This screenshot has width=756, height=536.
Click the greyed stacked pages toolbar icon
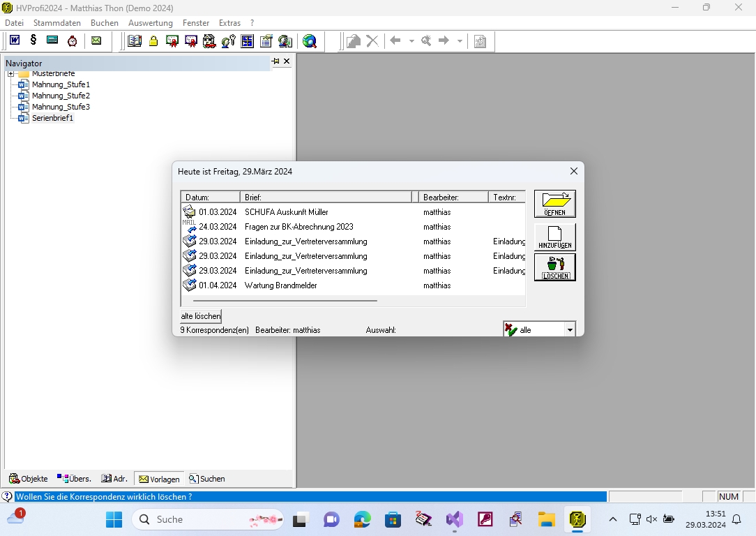[x=354, y=41]
